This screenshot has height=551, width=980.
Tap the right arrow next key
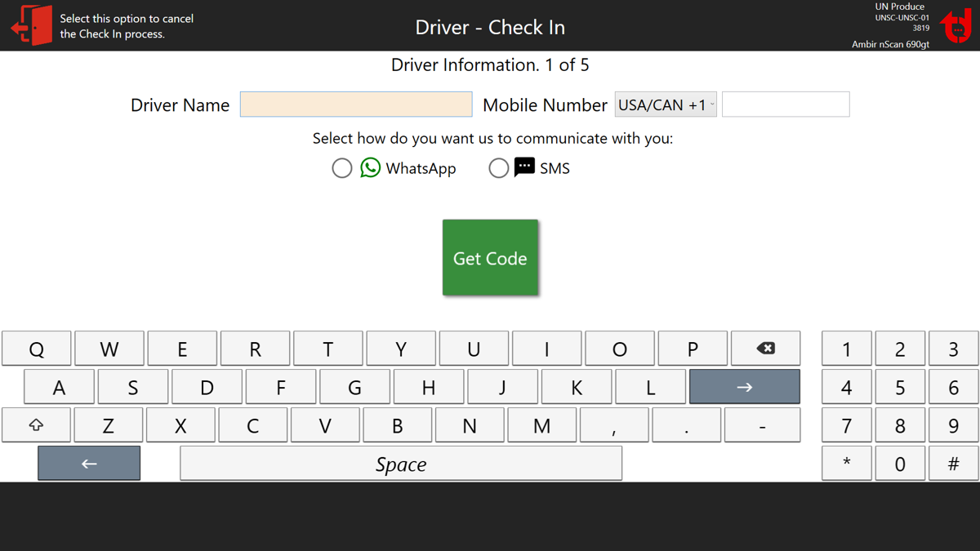pyautogui.click(x=744, y=387)
